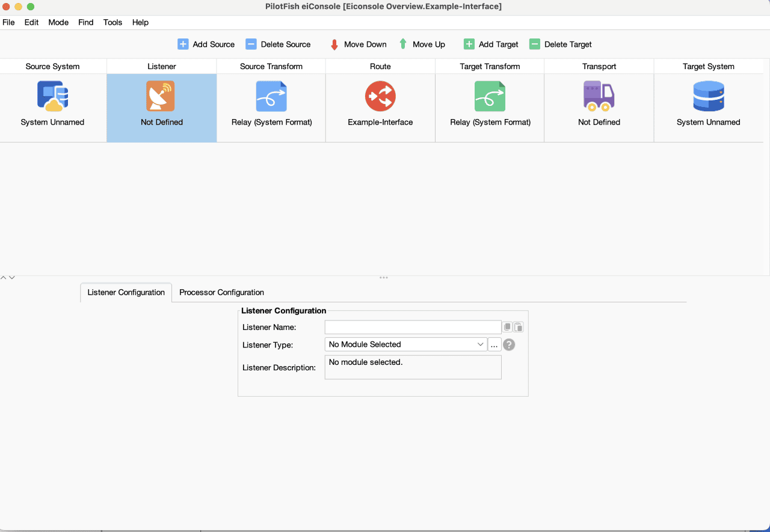This screenshot has height=532, width=770.
Task: Click the Add Target plus icon
Action: (x=469, y=44)
